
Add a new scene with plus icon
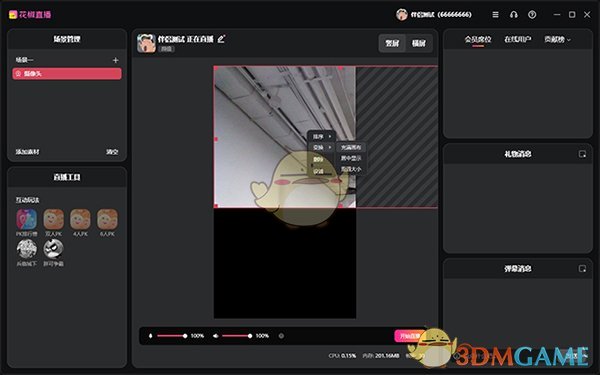pos(116,60)
